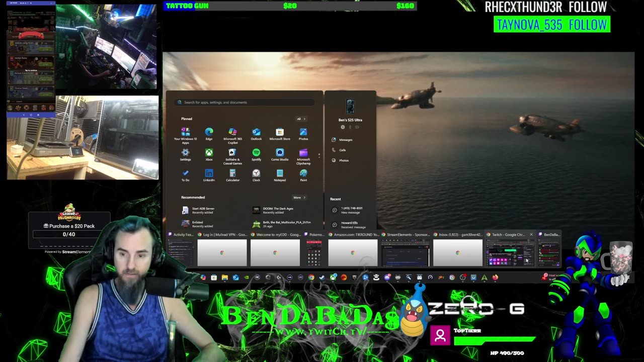
Task: Open Microsoft Clipchamp
Action: click(303, 156)
